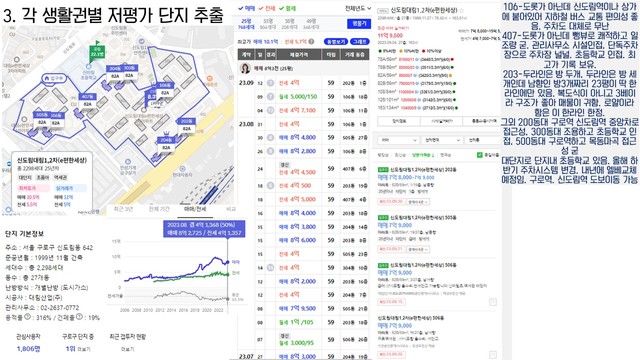The height and width of the screenshot is (360, 640).
Task: Click the circle icon on 매매 8억 2,800 row
Action: click(271, 151)
